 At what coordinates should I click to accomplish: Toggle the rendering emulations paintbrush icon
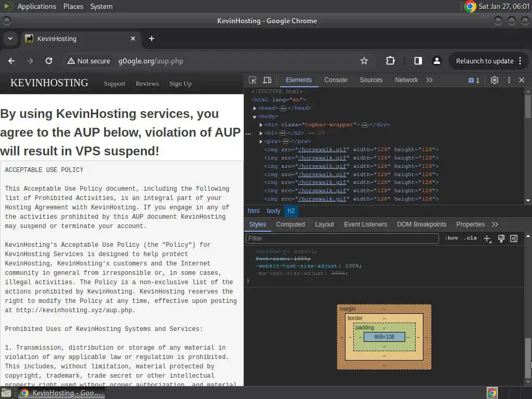[x=501, y=238]
